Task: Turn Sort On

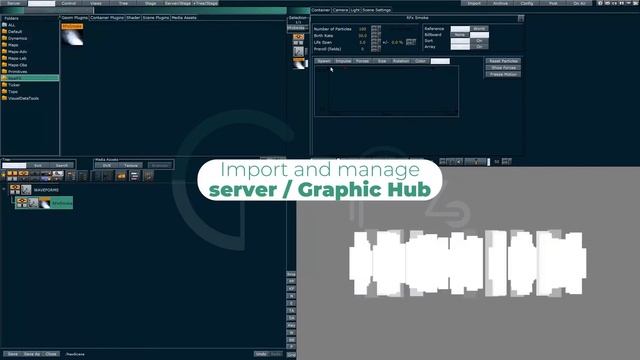Action: pyautogui.click(x=479, y=41)
